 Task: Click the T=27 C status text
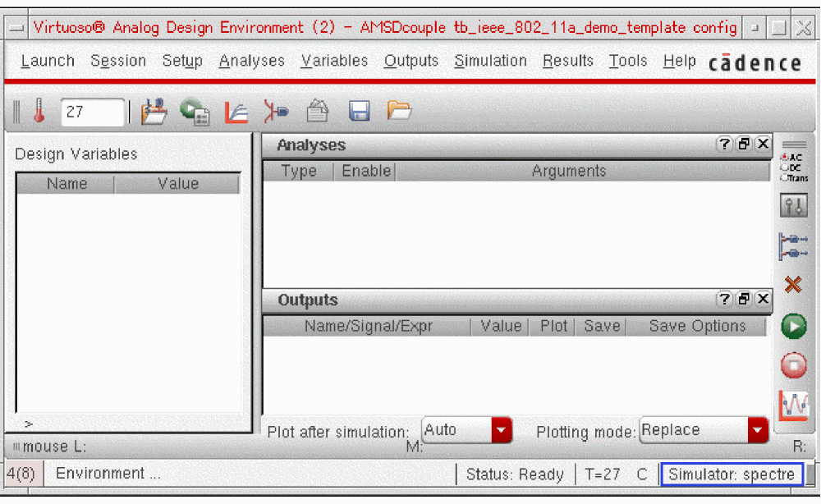[x=617, y=474]
